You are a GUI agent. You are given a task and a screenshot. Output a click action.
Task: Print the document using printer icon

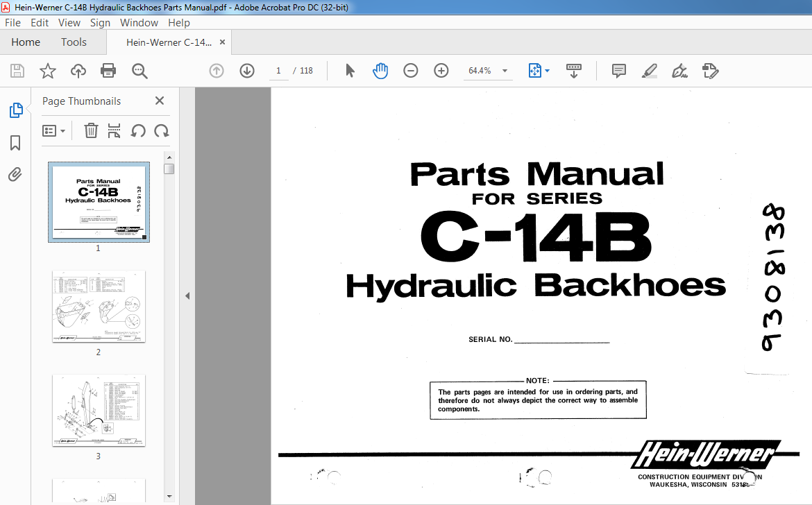(108, 71)
